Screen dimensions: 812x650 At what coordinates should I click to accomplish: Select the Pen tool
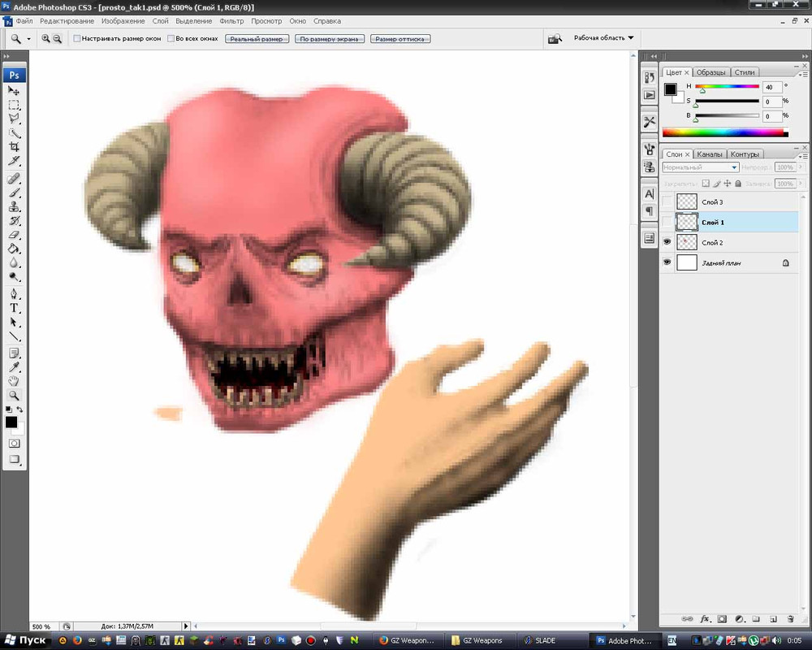pyautogui.click(x=14, y=294)
